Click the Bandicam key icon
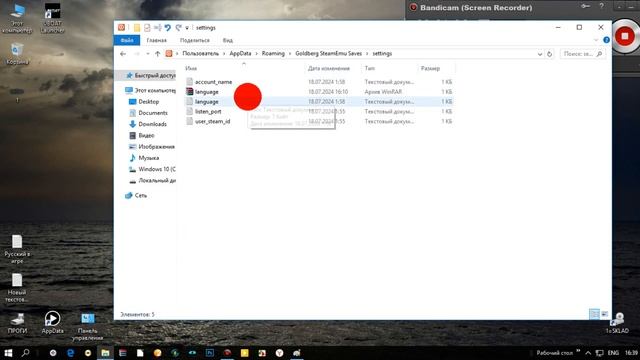Image resolution: width=640 pixels, height=360 pixels. pos(585,6)
